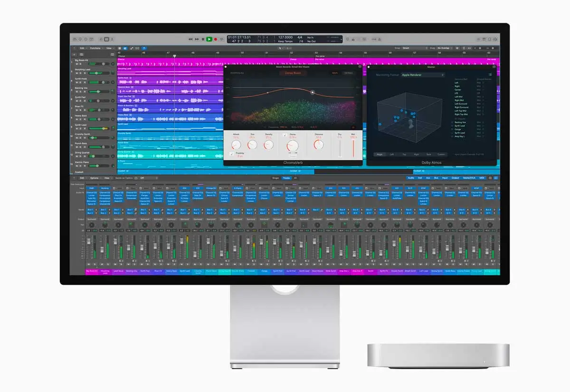Screen dimensions: 570x392
Task: Open the Mixer Options menu
Action: pos(95,178)
